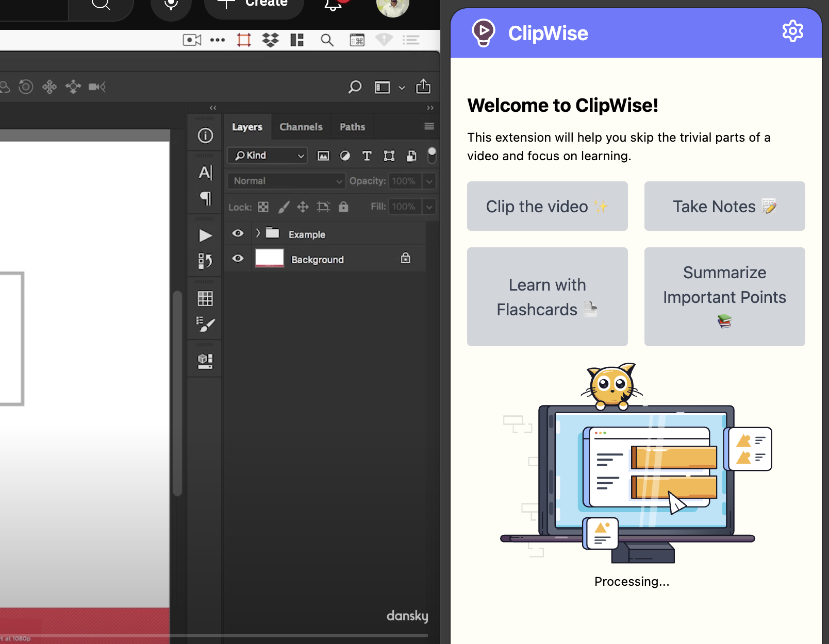This screenshot has width=829, height=644.
Task: Enable Lock transparent pixels
Action: click(263, 207)
